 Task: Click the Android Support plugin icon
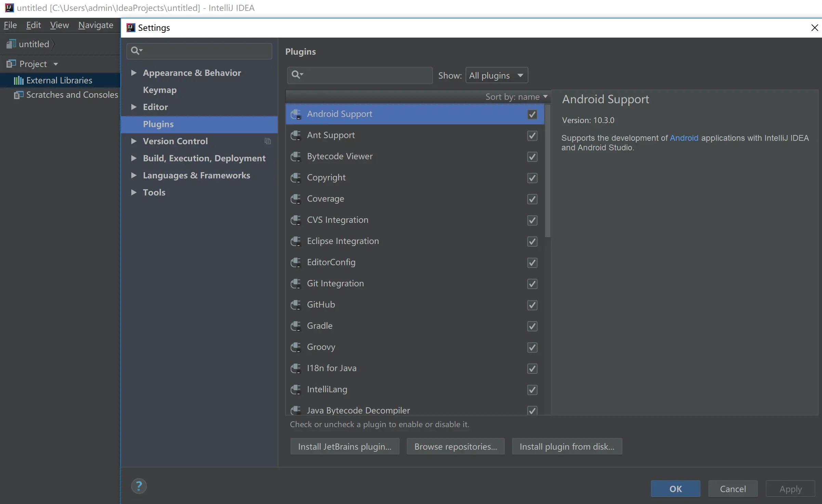(x=296, y=114)
